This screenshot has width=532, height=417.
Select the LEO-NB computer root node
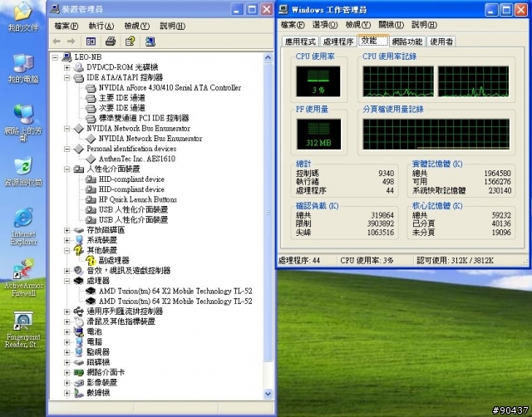pos(88,57)
